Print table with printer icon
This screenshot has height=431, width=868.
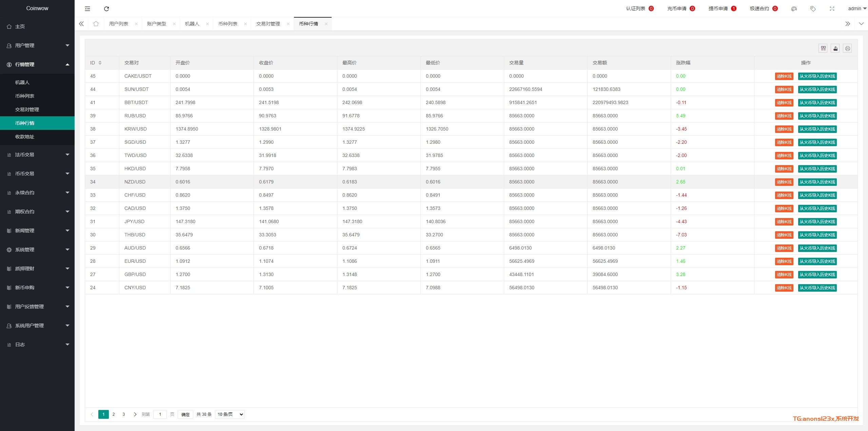[847, 48]
